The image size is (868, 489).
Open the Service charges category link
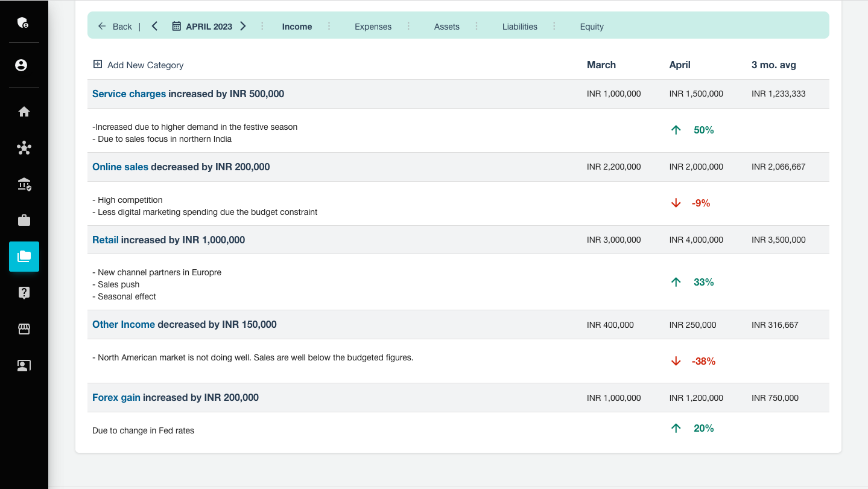[128, 94]
